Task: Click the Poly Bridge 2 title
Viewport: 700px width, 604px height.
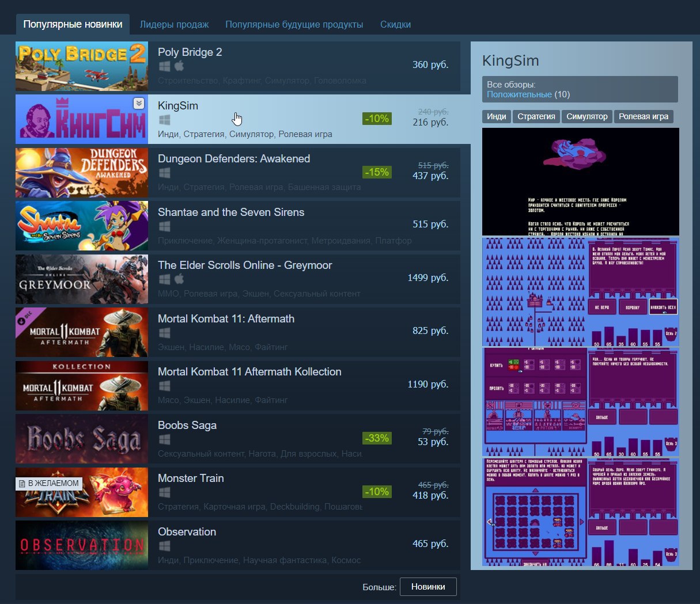Action: pyautogui.click(x=190, y=52)
